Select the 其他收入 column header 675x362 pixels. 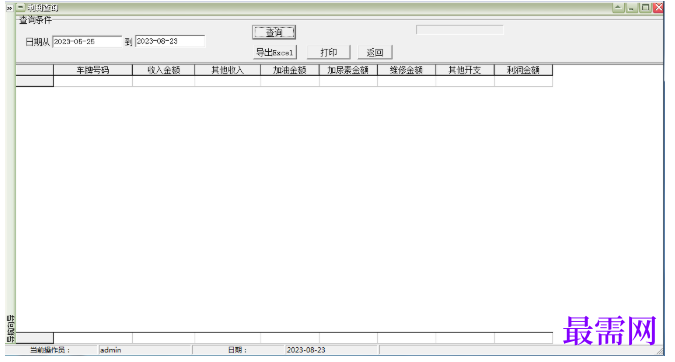pos(227,70)
